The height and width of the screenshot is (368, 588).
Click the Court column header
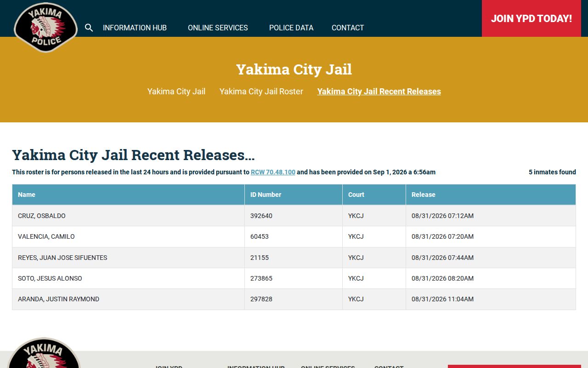tap(374, 195)
